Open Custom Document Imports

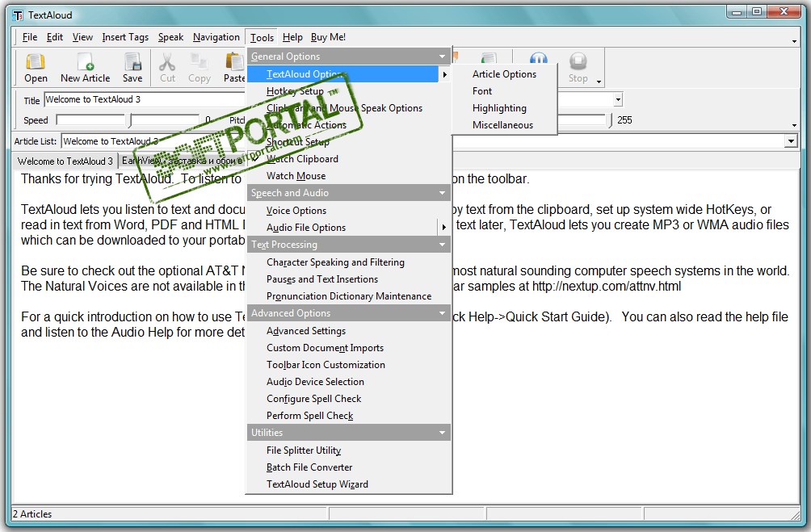[x=349, y=348]
